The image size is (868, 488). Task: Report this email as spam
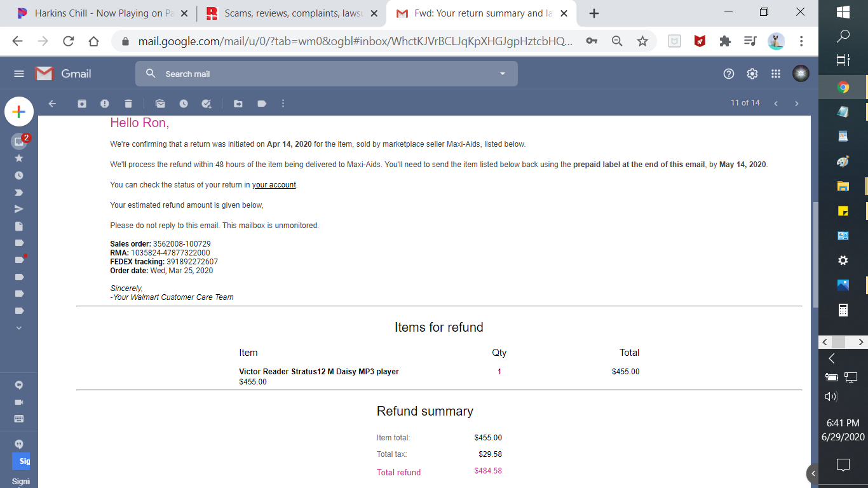[105, 104]
